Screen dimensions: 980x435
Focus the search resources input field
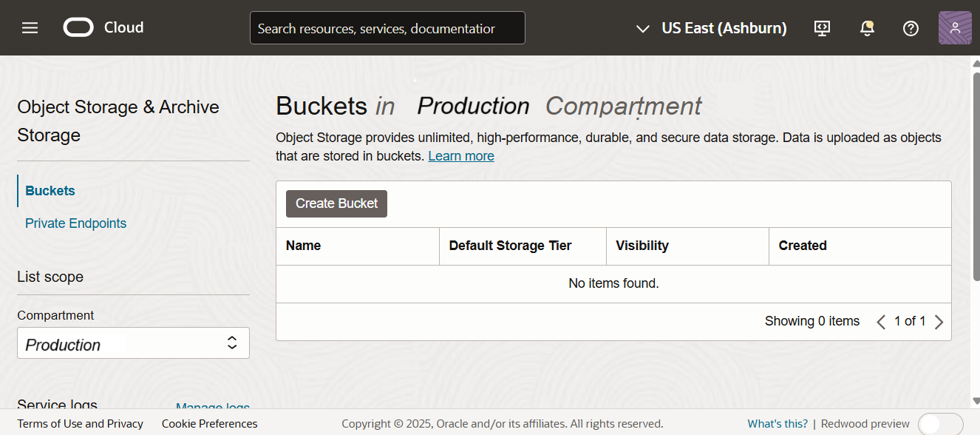tap(387, 28)
